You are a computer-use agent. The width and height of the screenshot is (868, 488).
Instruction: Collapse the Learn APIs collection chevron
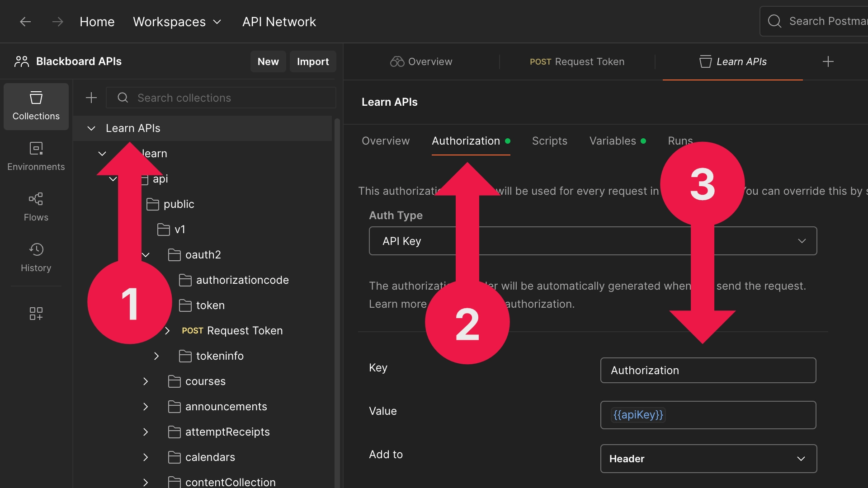[x=91, y=128]
